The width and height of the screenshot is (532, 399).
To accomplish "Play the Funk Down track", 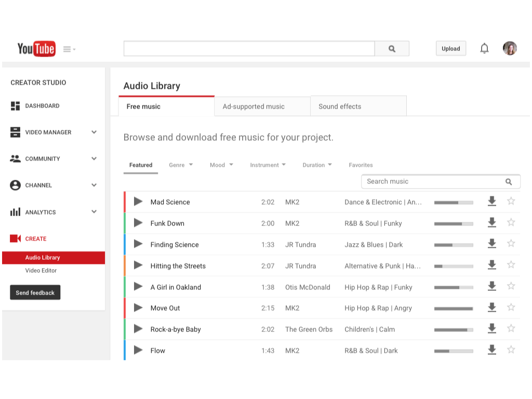I will [138, 223].
